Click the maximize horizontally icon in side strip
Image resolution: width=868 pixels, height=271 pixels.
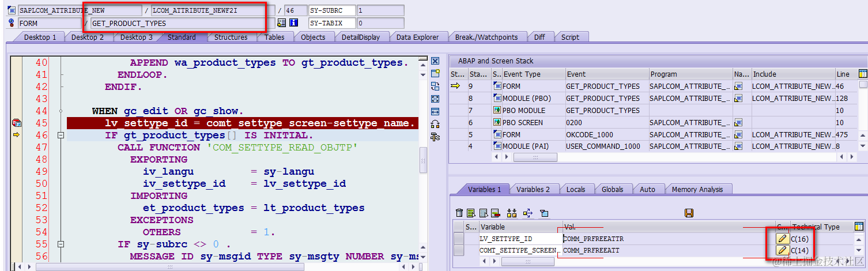435,111
